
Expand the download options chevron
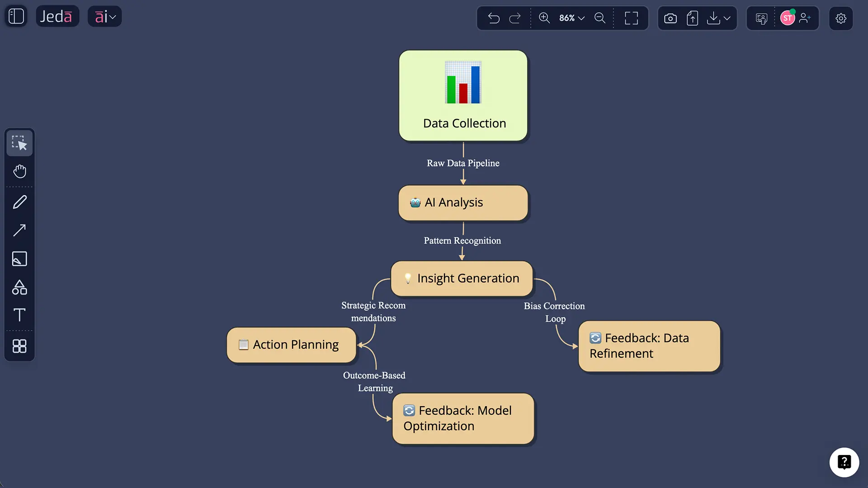click(x=727, y=18)
